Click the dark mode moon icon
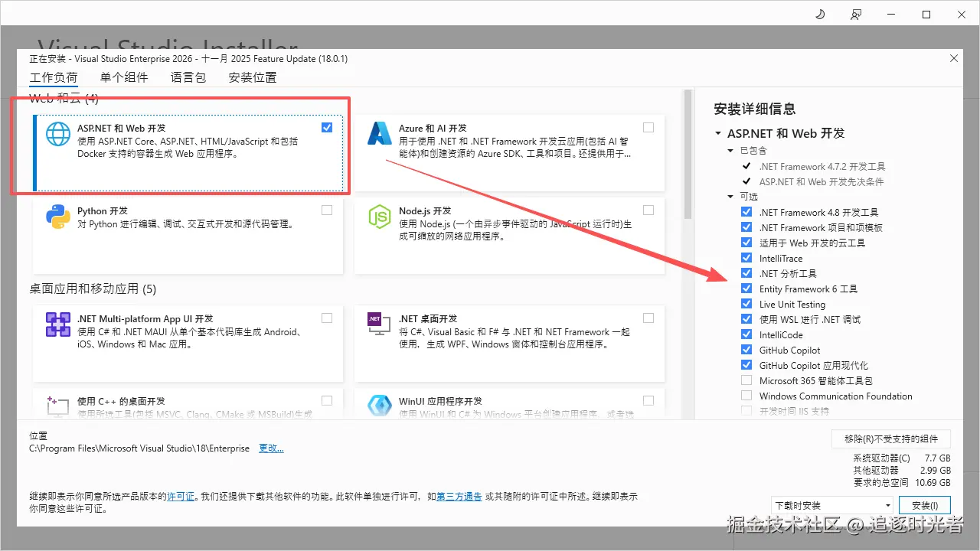 coord(820,15)
